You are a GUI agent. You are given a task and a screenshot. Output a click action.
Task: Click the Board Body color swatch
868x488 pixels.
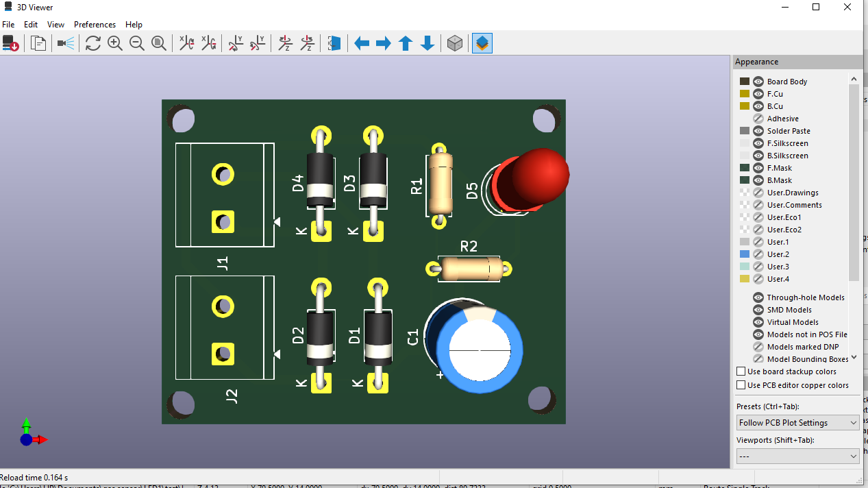(x=745, y=82)
